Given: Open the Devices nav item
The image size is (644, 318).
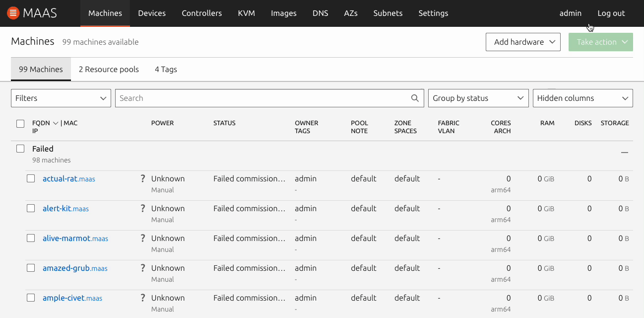Looking at the screenshot, I should [x=152, y=13].
